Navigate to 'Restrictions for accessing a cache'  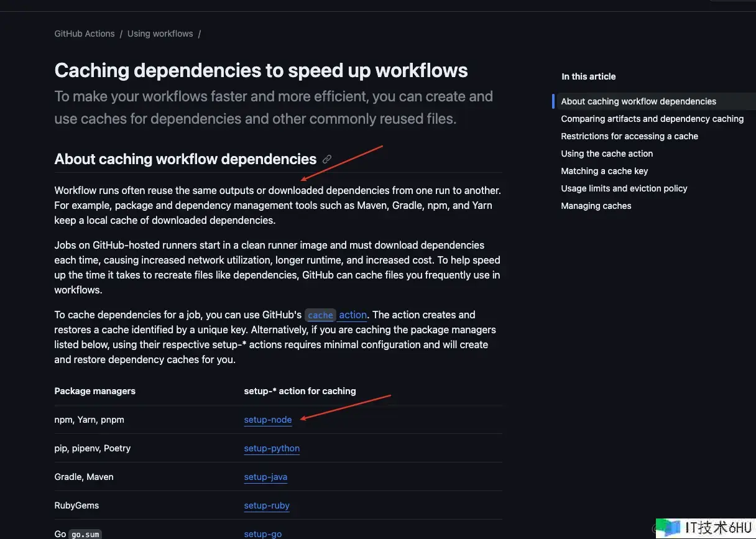coord(629,136)
